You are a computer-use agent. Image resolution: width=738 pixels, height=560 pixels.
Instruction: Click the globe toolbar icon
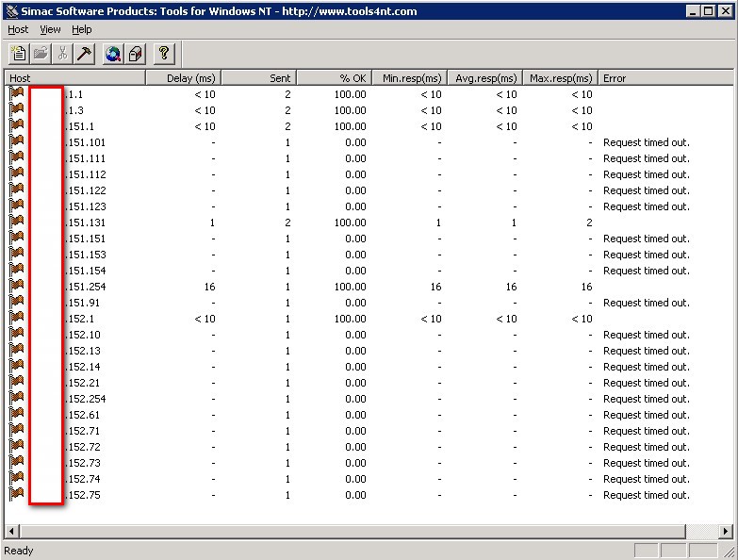113,54
